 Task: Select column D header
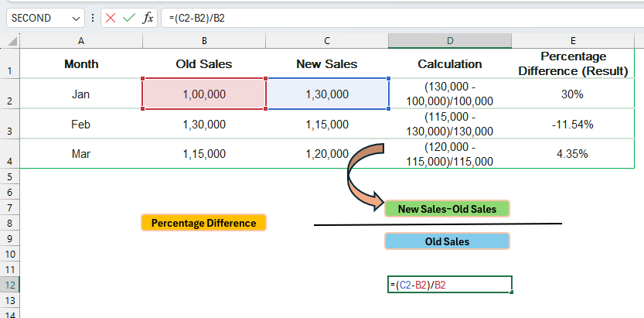click(x=450, y=41)
